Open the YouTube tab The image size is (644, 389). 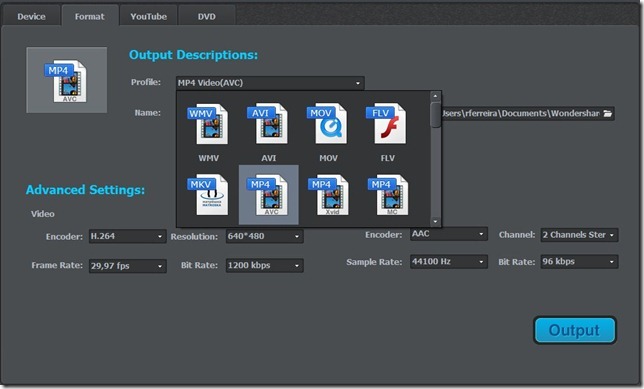point(149,16)
